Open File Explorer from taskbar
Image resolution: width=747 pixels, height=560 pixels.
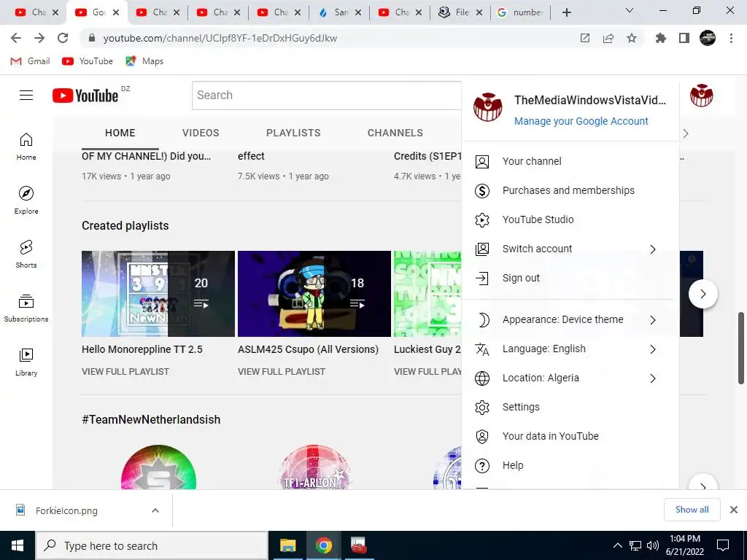pyautogui.click(x=287, y=545)
